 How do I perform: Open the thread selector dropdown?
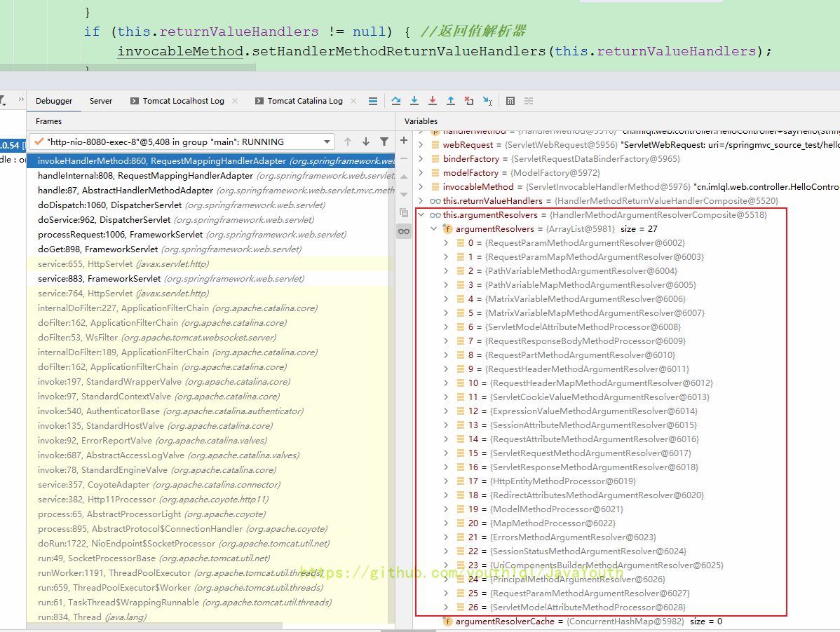pos(327,142)
